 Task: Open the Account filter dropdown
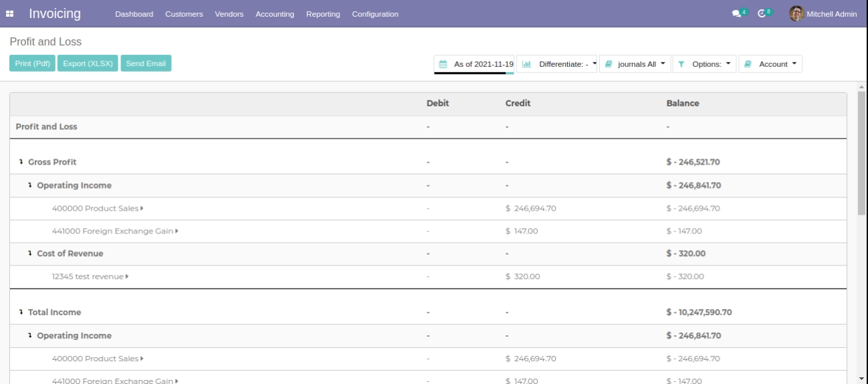click(770, 64)
